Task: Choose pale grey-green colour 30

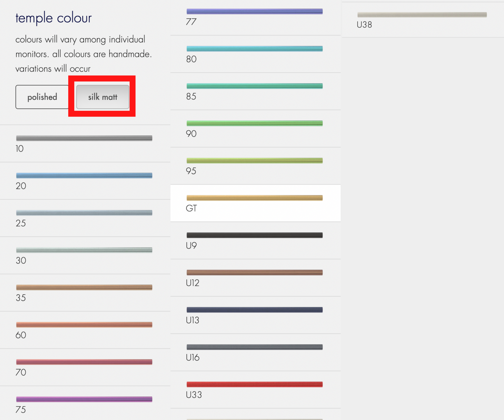Action: [84, 255]
